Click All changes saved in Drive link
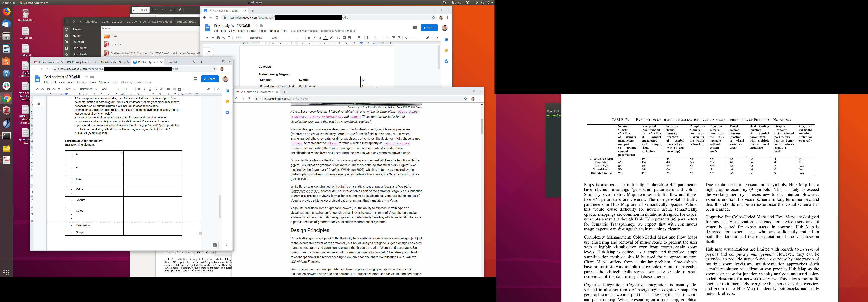Viewport: 868px width, 302px height. pyautogui.click(x=137, y=82)
